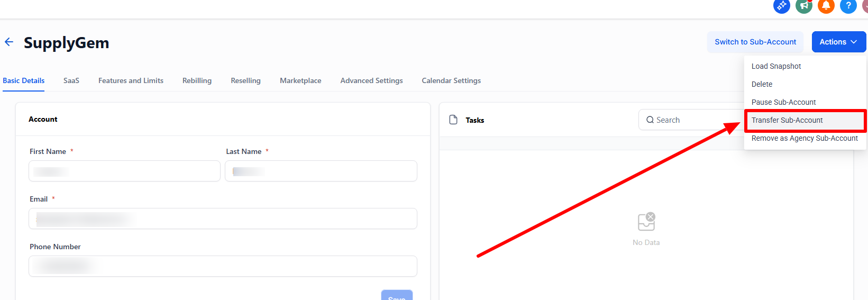This screenshot has width=868, height=300.
Task: Choose Pause Sub-Account option
Action: point(783,102)
